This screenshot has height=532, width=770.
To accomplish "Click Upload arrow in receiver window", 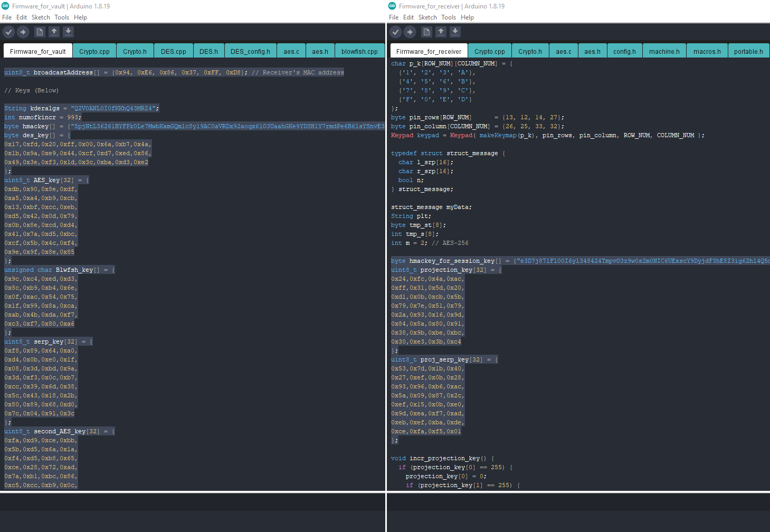I will point(410,32).
